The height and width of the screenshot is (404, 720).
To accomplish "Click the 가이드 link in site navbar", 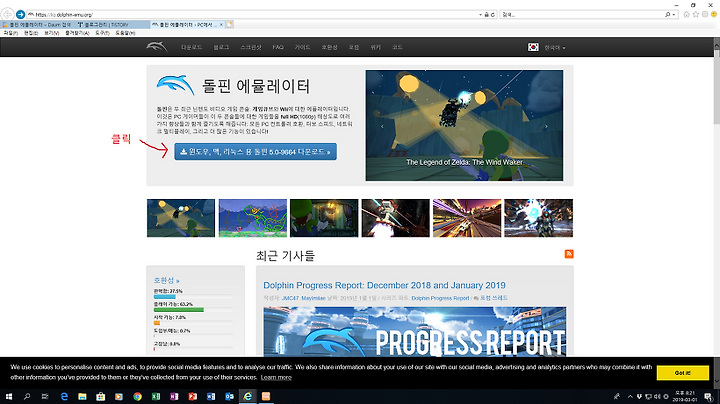I will 302,47.
